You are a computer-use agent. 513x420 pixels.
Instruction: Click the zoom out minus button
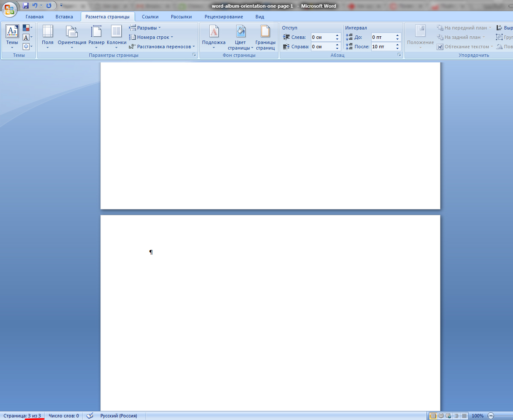(x=491, y=416)
